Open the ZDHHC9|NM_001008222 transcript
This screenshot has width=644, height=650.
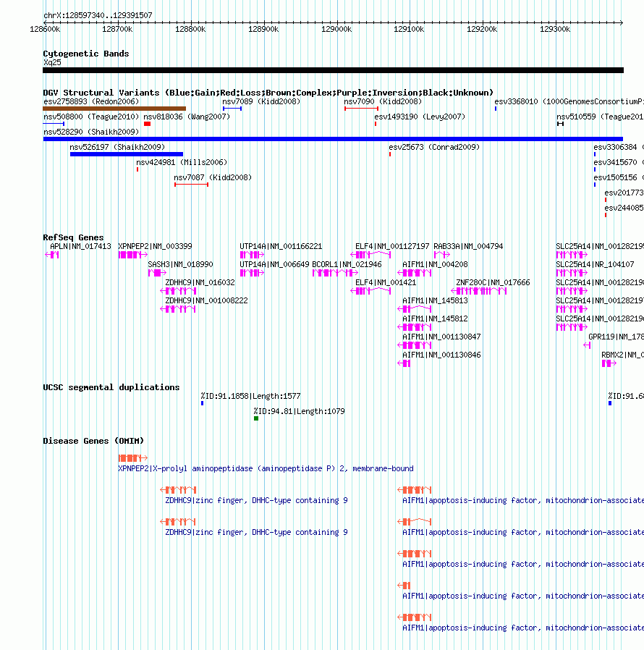178,309
